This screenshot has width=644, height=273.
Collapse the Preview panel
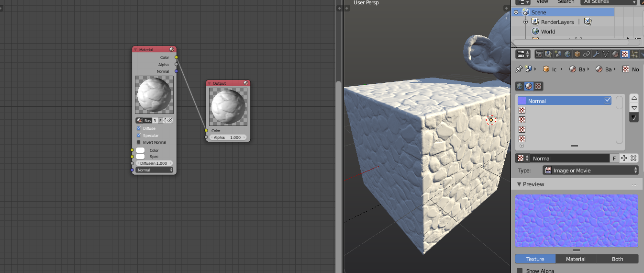(519, 184)
